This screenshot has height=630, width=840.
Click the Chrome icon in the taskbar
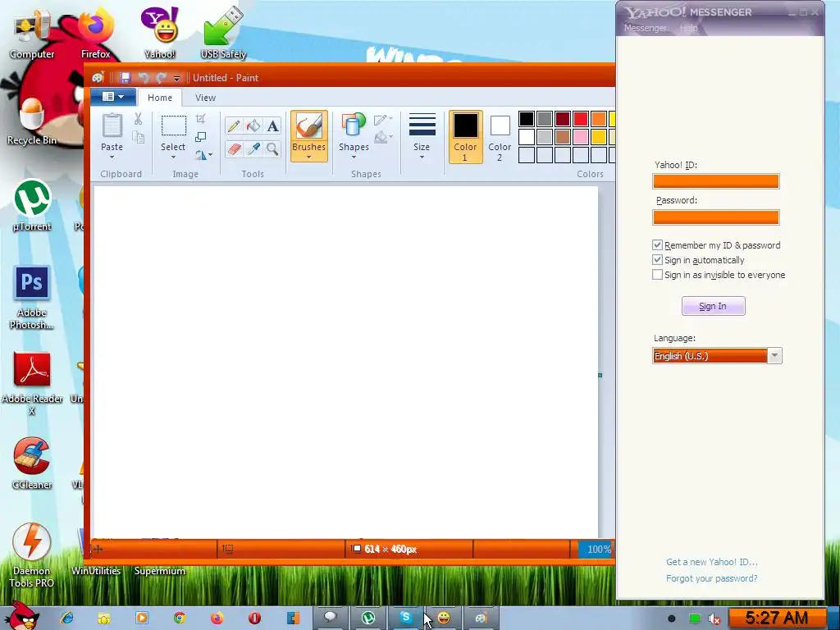click(x=180, y=618)
